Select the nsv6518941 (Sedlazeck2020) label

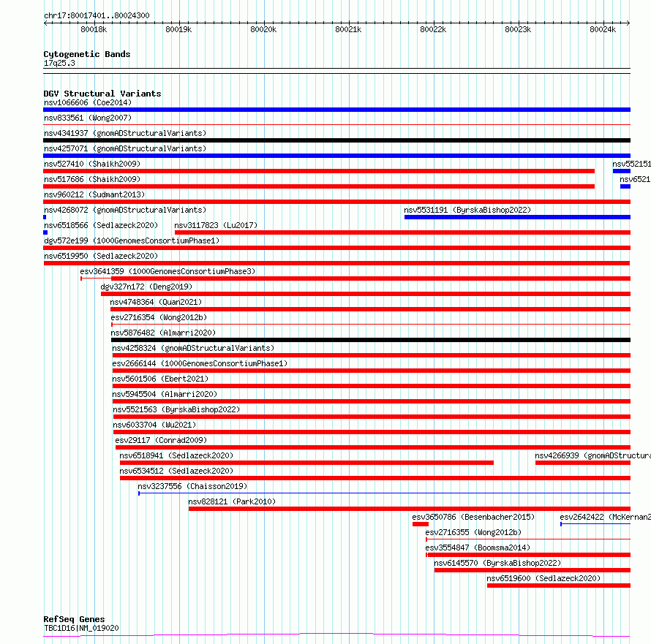[x=176, y=455]
